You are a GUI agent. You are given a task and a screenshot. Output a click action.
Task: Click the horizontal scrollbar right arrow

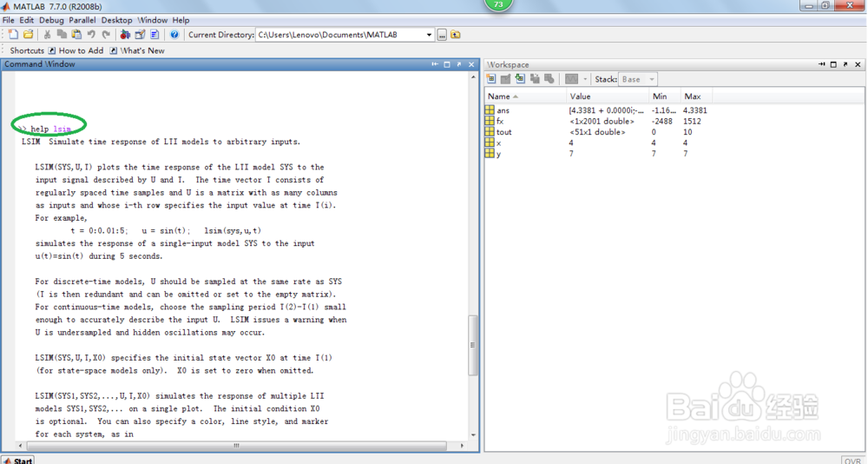(463, 445)
